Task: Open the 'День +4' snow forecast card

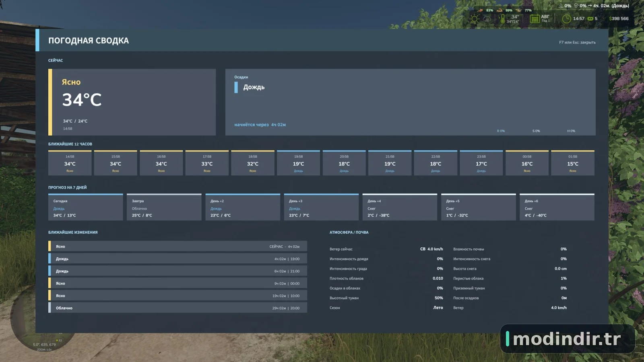Action: pos(400,207)
